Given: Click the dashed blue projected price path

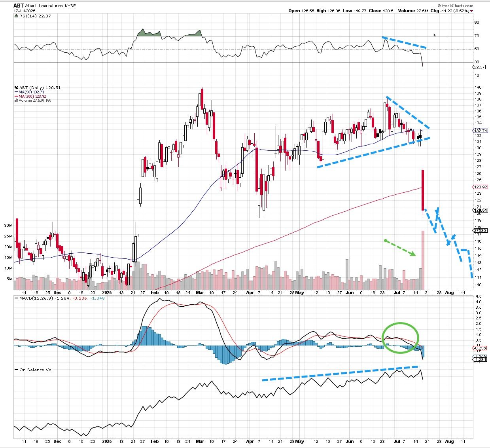Looking at the screenshot, I should coord(449,241).
